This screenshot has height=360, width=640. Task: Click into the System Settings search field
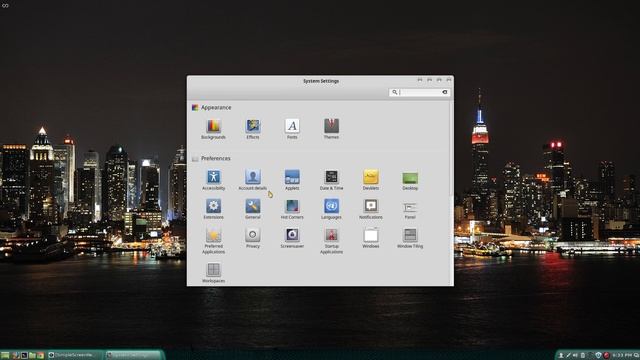420,92
